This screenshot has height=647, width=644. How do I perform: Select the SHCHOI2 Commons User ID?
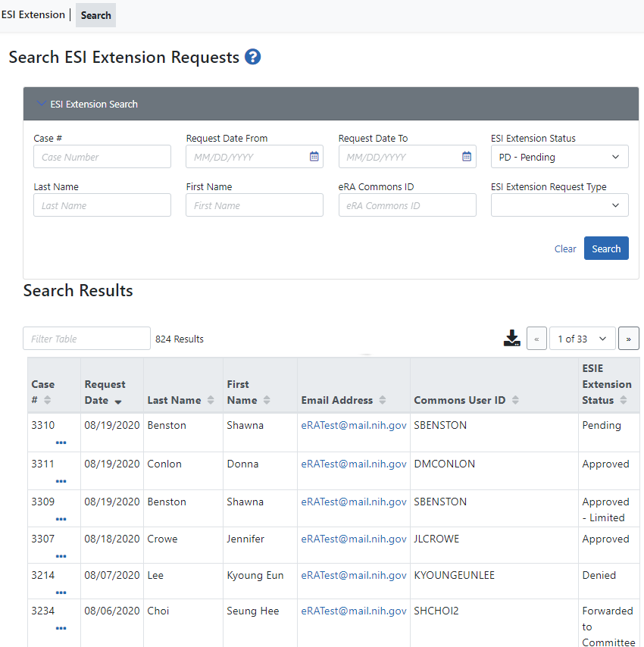(x=436, y=611)
